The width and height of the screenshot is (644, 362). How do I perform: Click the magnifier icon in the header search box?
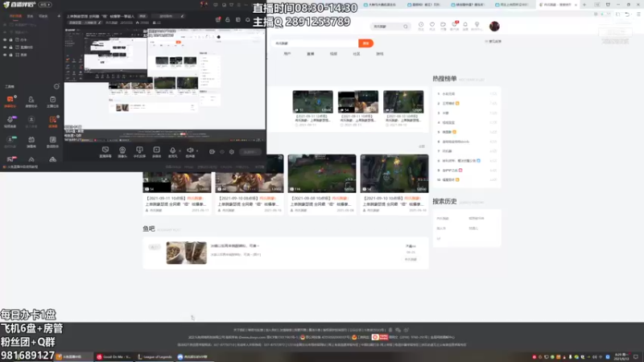click(406, 27)
